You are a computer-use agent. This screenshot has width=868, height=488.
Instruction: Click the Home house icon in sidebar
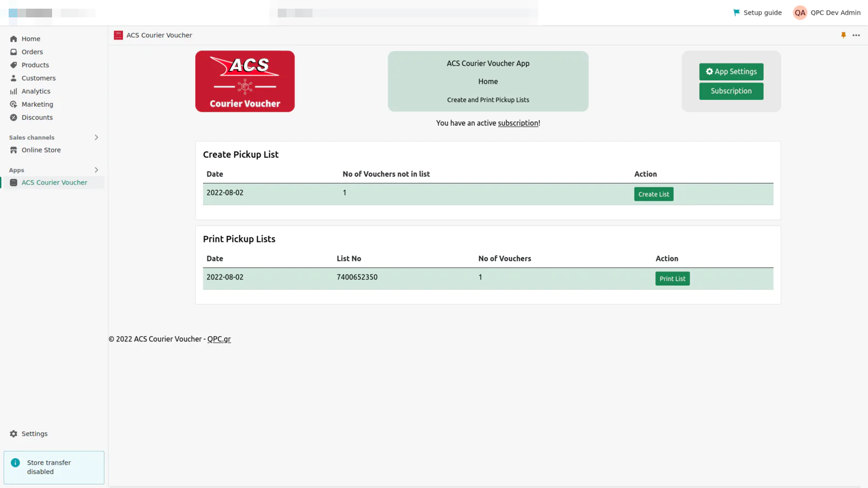coord(14,39)
